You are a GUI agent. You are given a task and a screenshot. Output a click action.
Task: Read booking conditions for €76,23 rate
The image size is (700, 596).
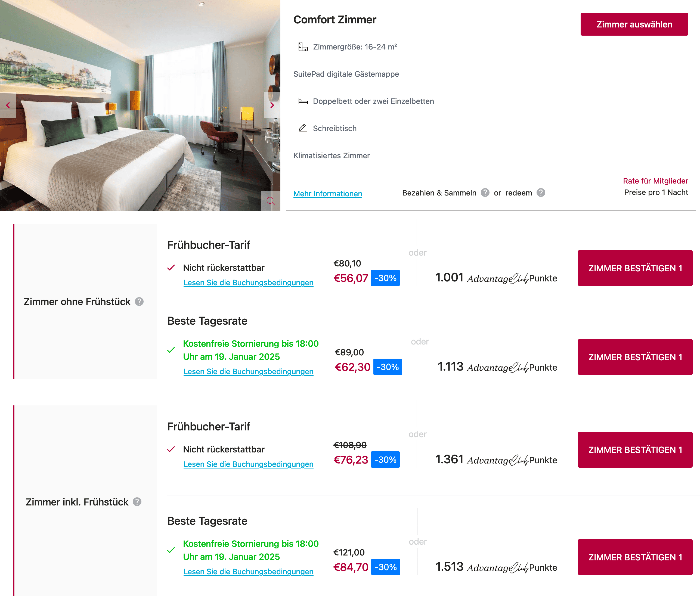[248, 464]
